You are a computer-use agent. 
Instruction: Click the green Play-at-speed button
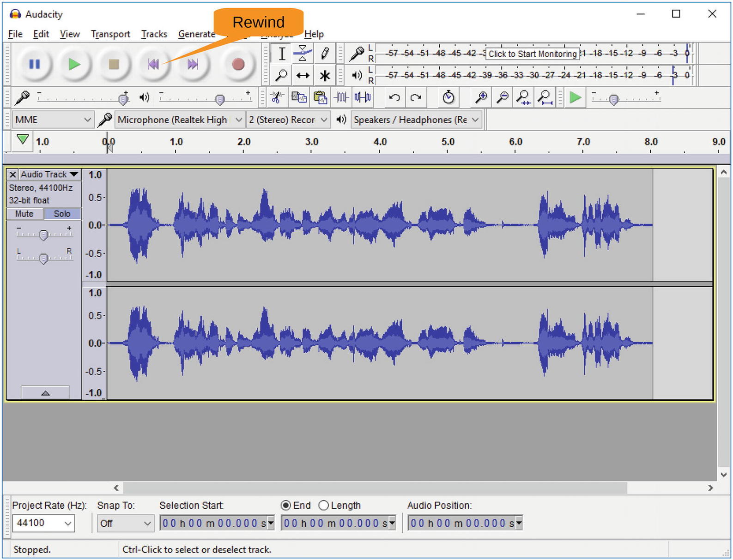[x=575, y=97]
